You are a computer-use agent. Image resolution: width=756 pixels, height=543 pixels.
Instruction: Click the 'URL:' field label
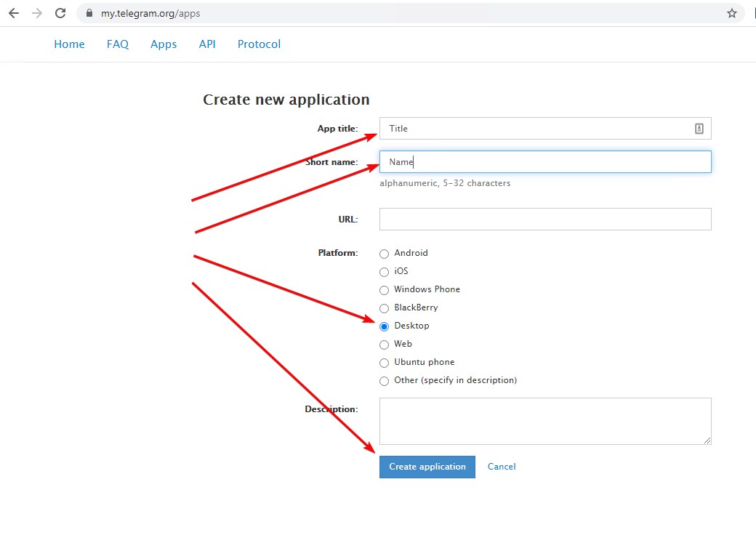pyautogui.click(x=348, y=219)
